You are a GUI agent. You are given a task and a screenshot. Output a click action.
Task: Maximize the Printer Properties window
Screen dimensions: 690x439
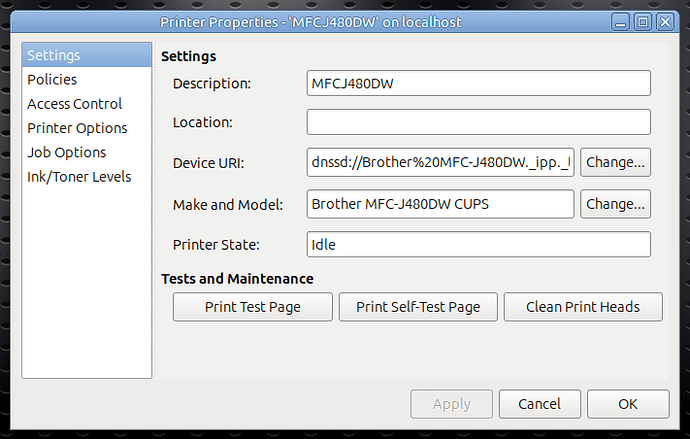pyautogui.click(x=643, y=22)
